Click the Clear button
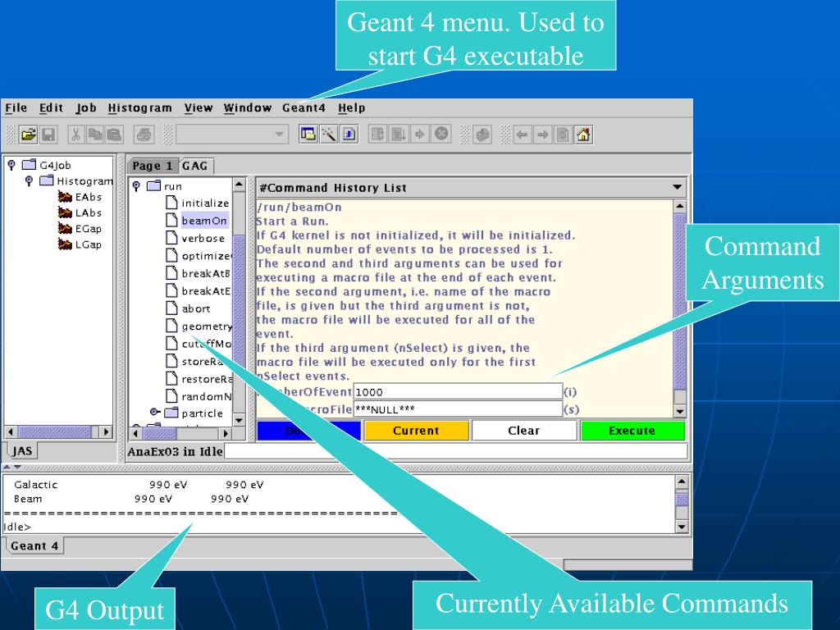This screenshot has height=630, width=840. click(x=524, y=431)
